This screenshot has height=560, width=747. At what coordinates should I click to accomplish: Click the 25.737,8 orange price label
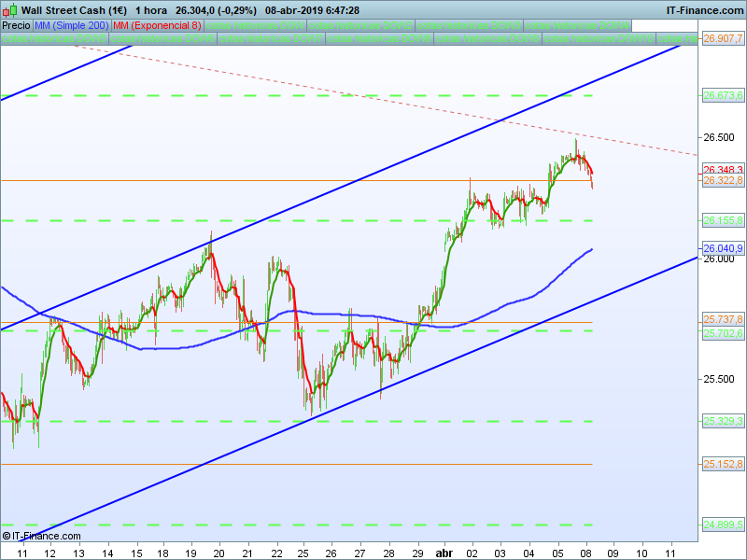point(723,319)
